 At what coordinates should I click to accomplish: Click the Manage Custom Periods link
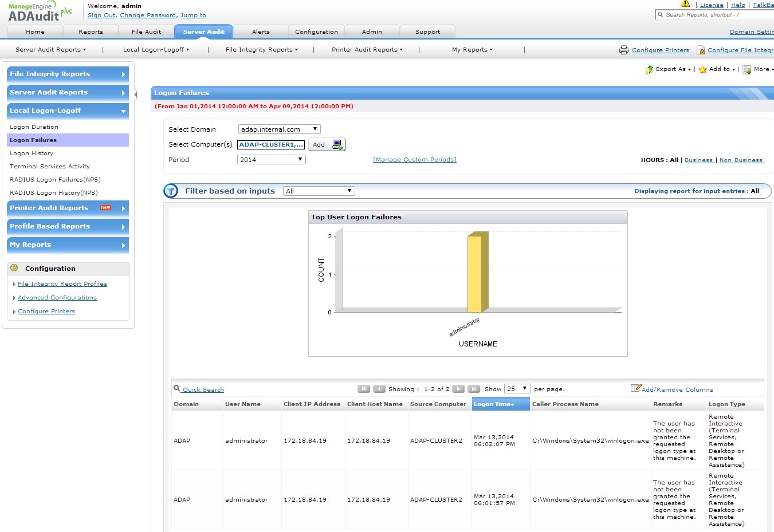pyautogui.click(x=414, y=160)
